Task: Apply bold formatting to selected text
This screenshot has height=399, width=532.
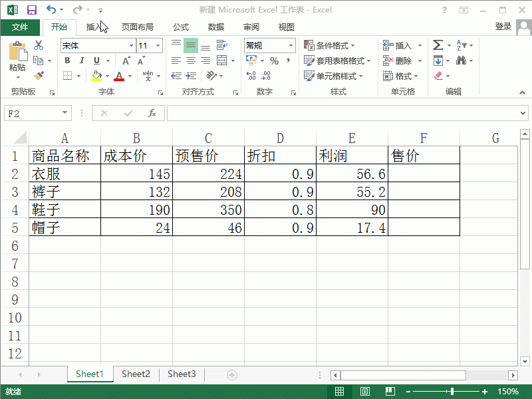Action: 66,59
